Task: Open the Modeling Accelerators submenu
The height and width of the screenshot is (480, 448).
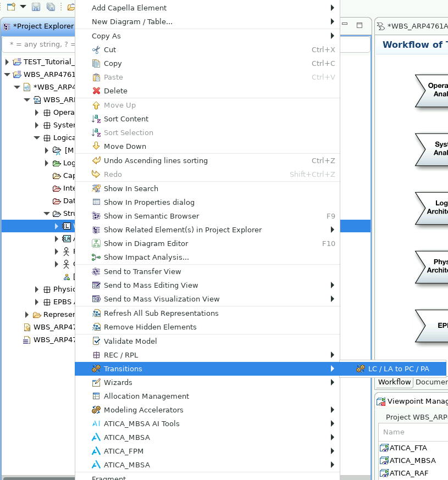Action: (207, 410)
